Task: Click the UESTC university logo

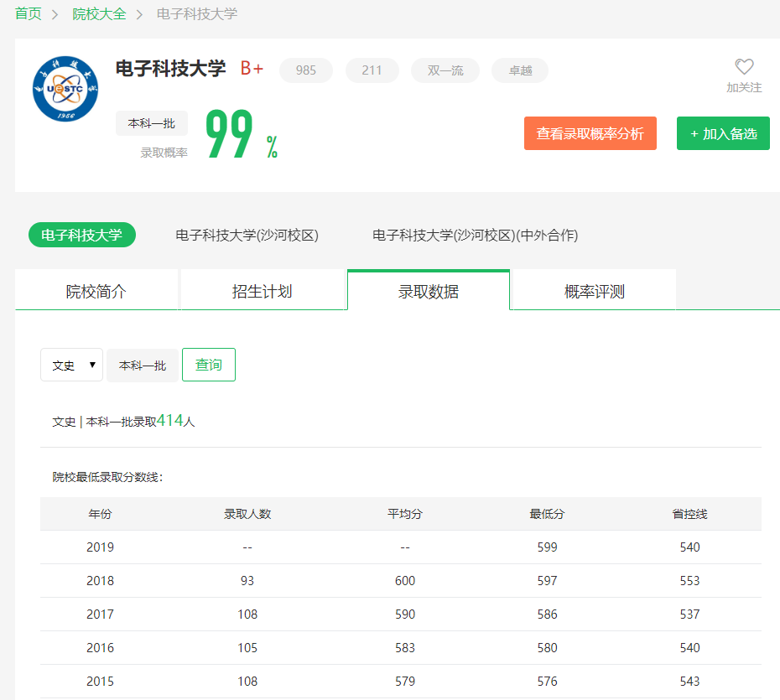Action: (65, 89)
